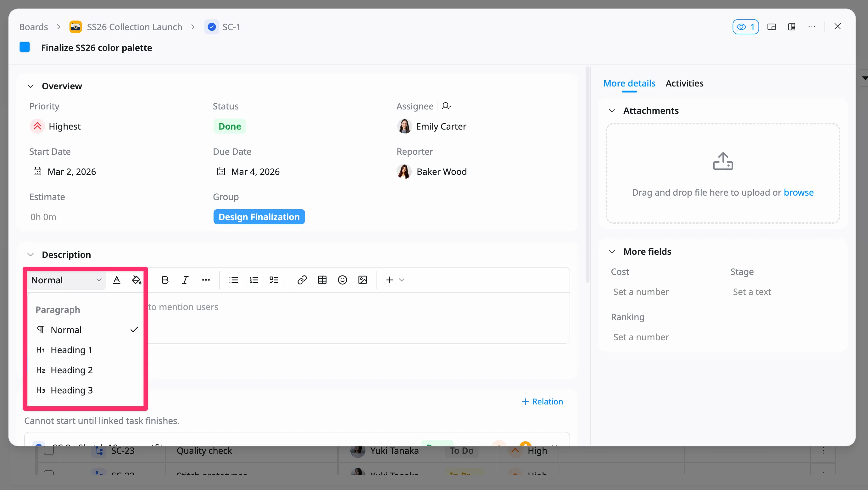Change assignee Emily Carter
The image size is (868, 490).
[x=431, y=126]
